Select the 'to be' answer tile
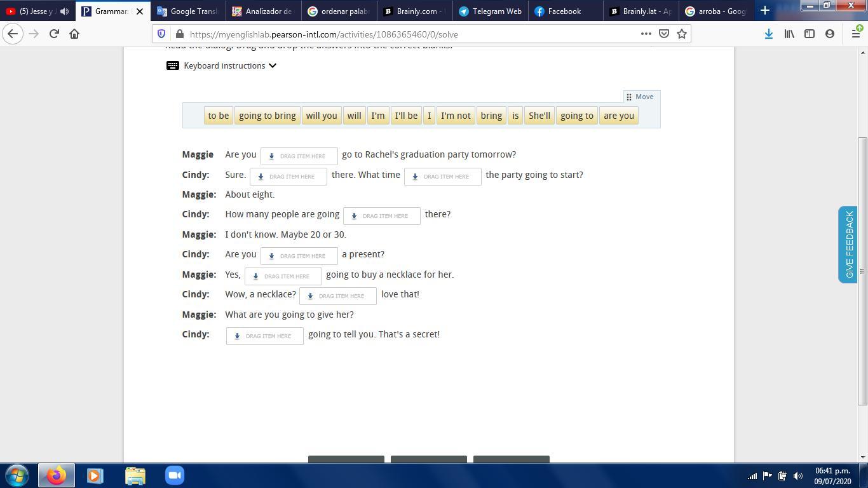 [219, 116]
